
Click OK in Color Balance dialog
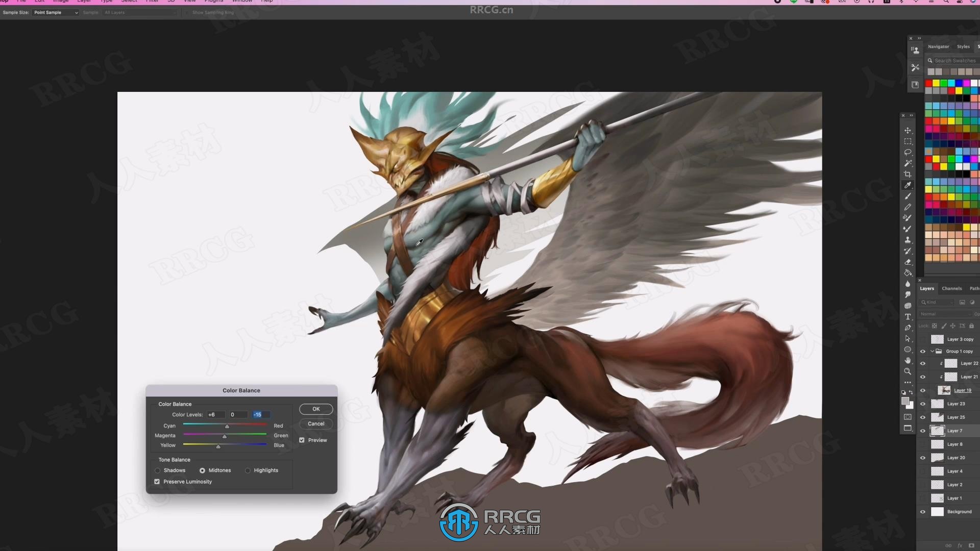[x=316, y=409]
